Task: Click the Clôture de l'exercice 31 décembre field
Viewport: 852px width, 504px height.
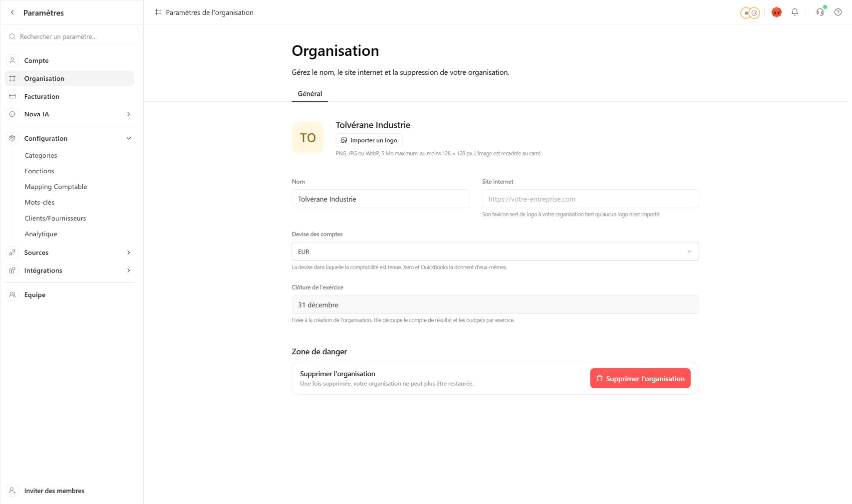Action: point(495,304)
